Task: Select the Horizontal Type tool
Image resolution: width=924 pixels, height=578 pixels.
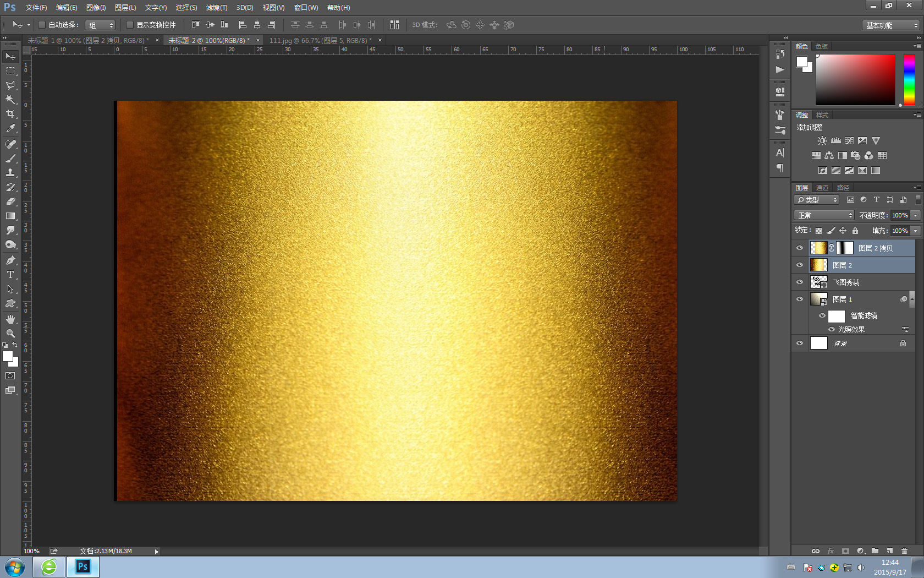Action: [x=10, y=275]
